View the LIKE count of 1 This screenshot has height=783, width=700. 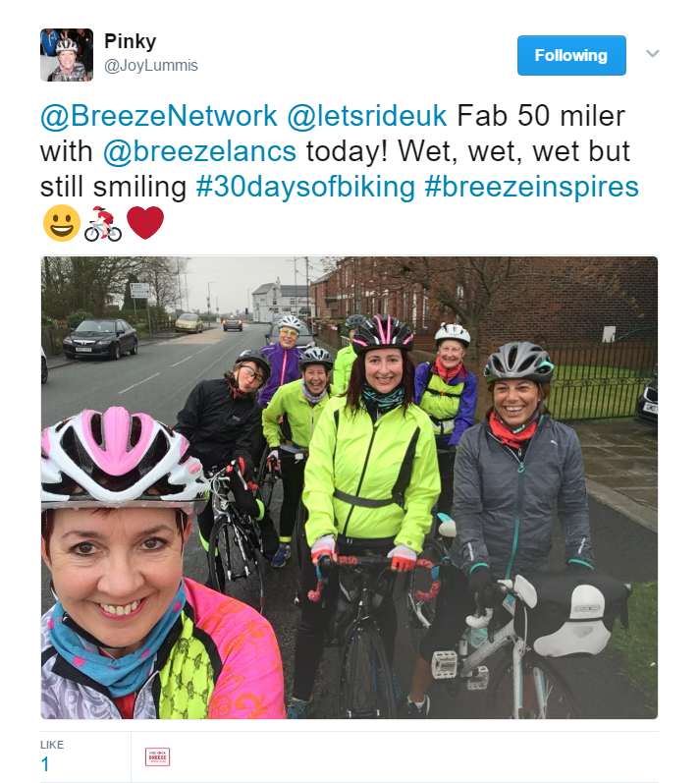click(x=45, y=764)
